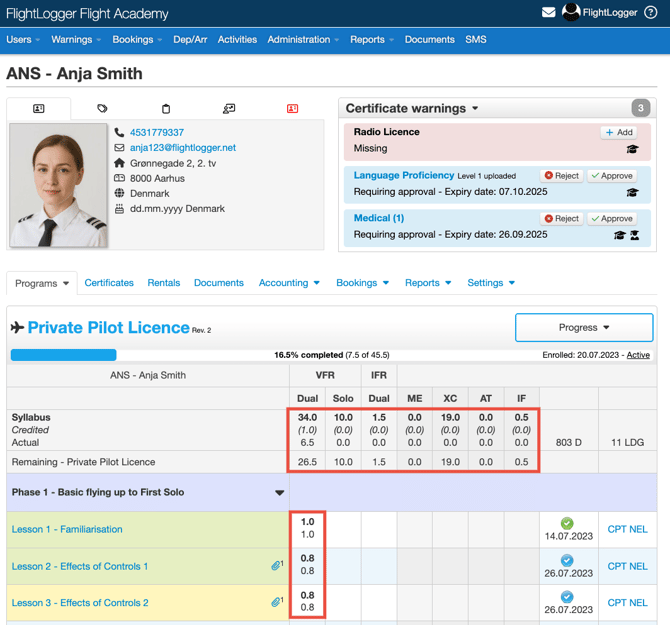Click blue checkmark status for Lesson 3

point(567,597)
